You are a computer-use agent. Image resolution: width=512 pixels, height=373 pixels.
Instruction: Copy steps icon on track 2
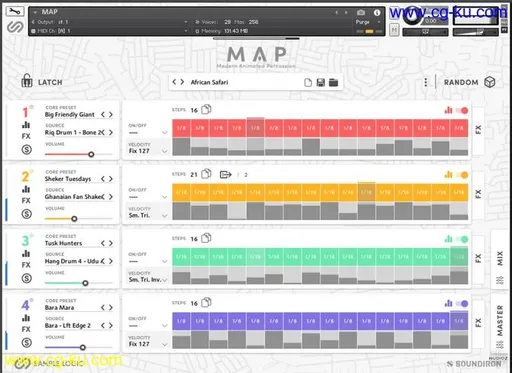[x=206, y=174]
